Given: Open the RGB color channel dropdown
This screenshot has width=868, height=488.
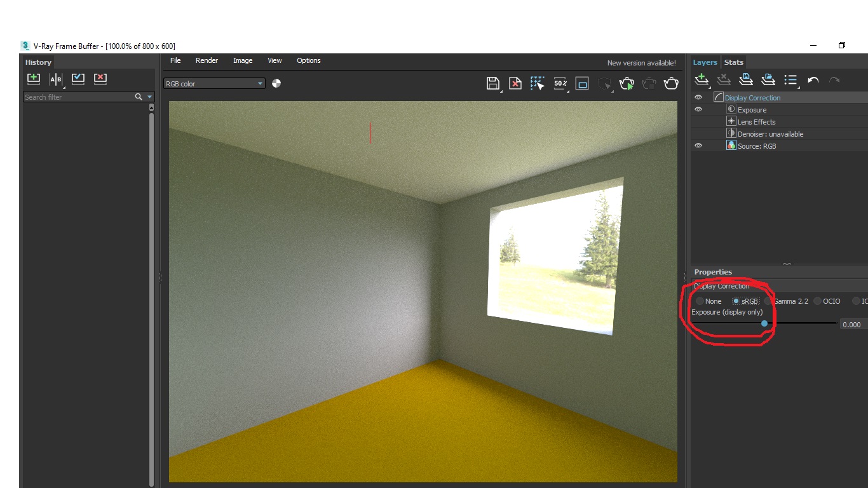Looking at the screenshot, I should [x=214, y=83].
